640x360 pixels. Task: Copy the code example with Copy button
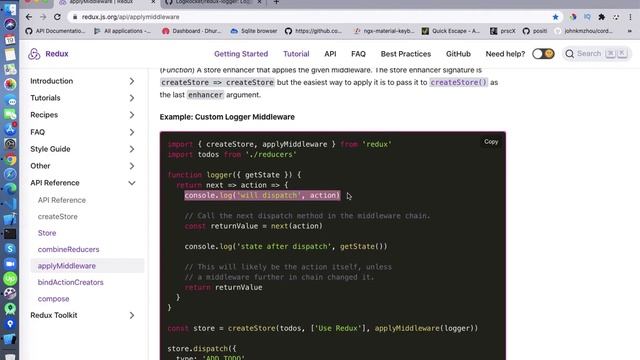click(491, 142)
